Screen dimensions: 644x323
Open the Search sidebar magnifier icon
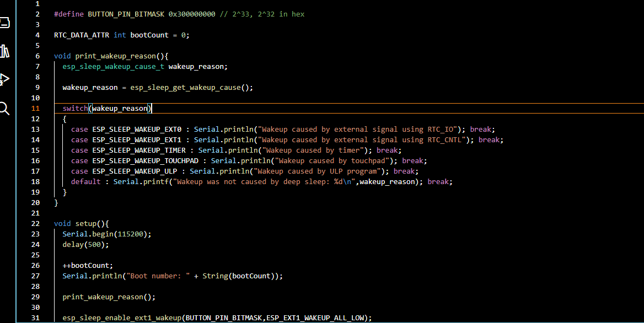(x=4, y=109)
